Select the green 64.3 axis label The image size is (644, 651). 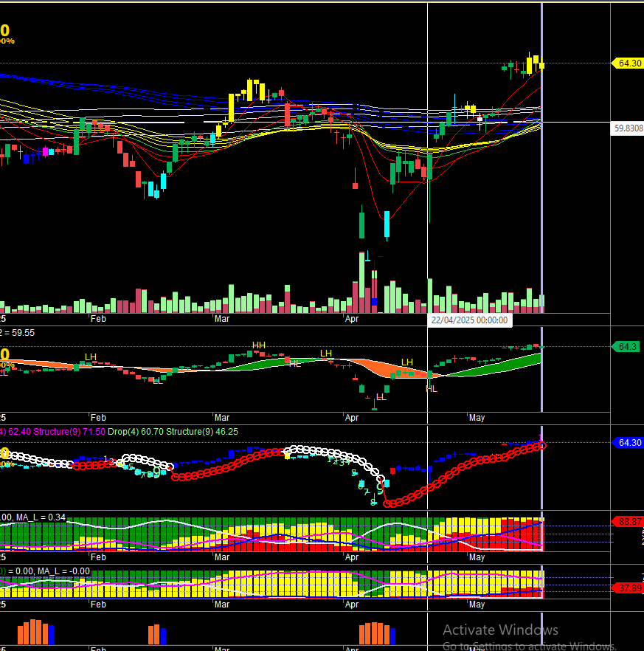pyautogui.click(x=627, y=347)
